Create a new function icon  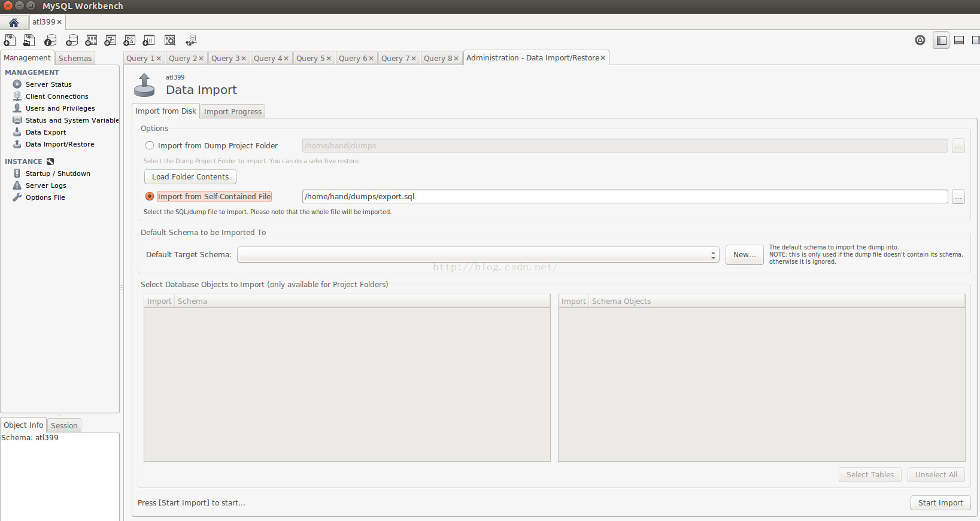(x=148, y=40)
